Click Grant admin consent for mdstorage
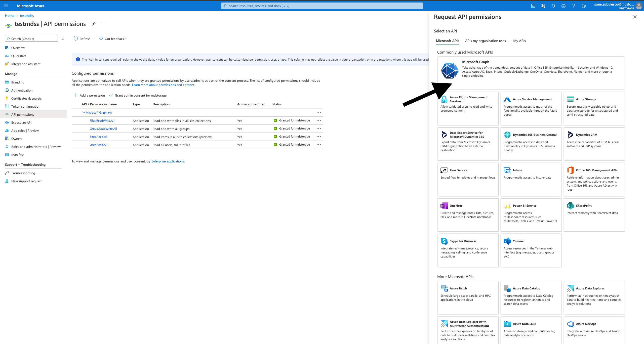The width and height of the screenshot is (644, 344). point(138,95)
